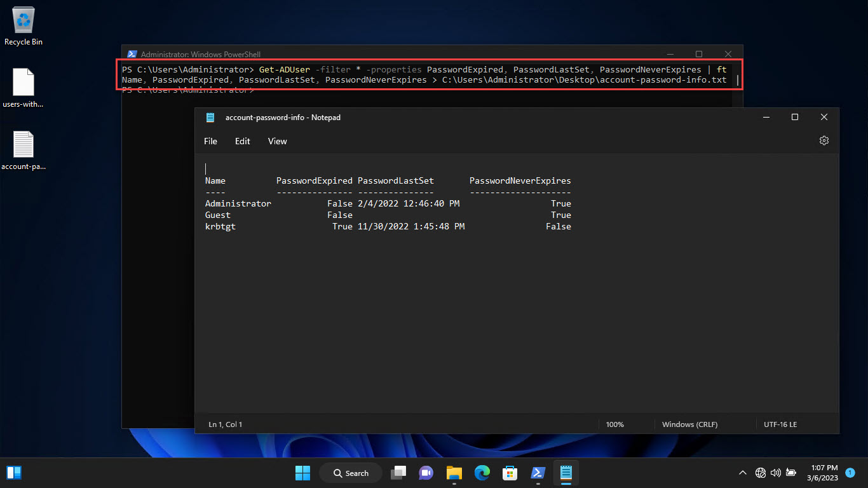Launch Microsoft Edge from taskbar

click(482, 473)
